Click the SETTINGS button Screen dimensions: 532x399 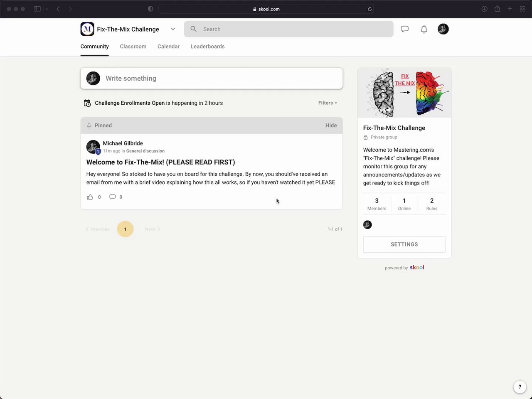[x=404, y=244]
